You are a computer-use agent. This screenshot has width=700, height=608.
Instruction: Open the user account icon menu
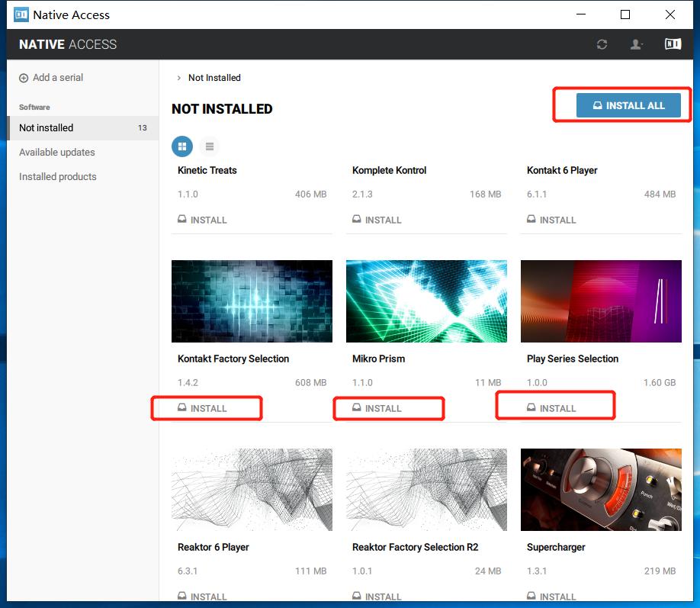coord(636,44)
